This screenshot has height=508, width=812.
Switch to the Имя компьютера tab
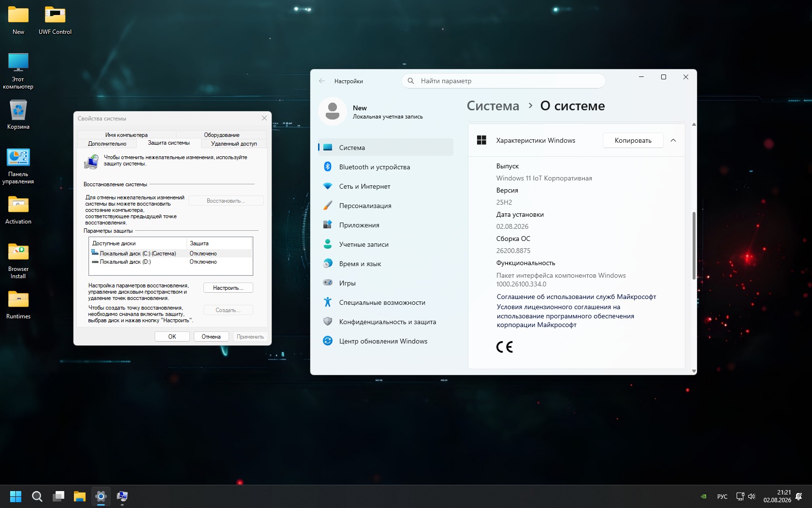[x=127, y=135]
